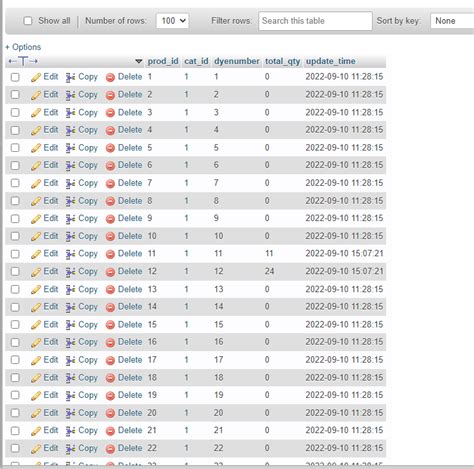474x469 pixels.
Task: Enable the Show all checkbox
Action: (x=28, y=21)
